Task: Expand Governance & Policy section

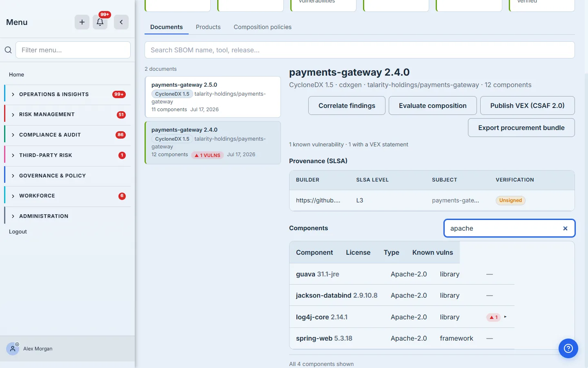Action: 67,176
